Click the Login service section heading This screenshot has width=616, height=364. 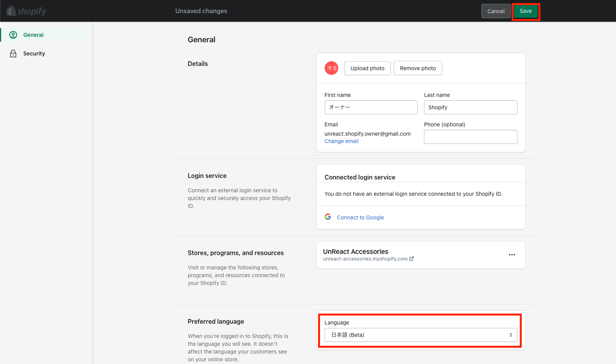207,176
